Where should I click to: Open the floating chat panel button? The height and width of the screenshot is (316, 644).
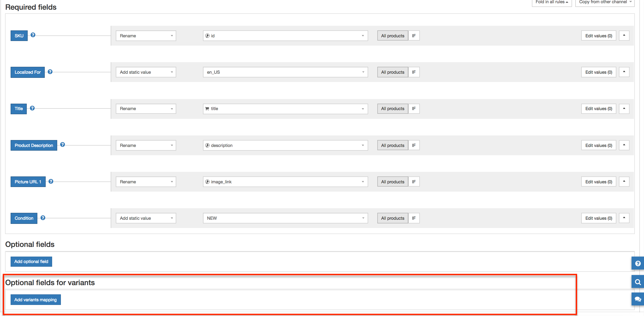[x=638, y=299]
